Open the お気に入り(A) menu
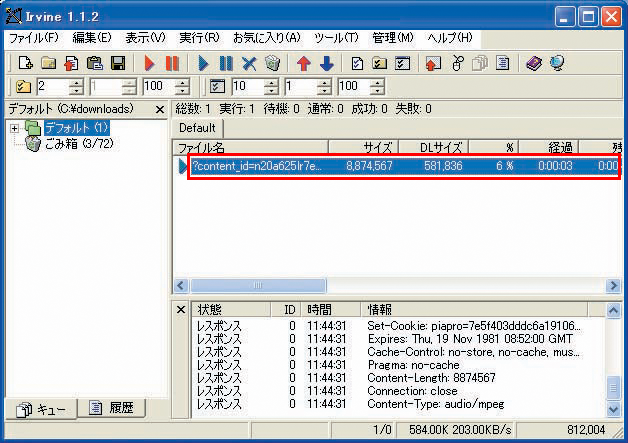This screenshot has height=443, width=628. point(266,38)
